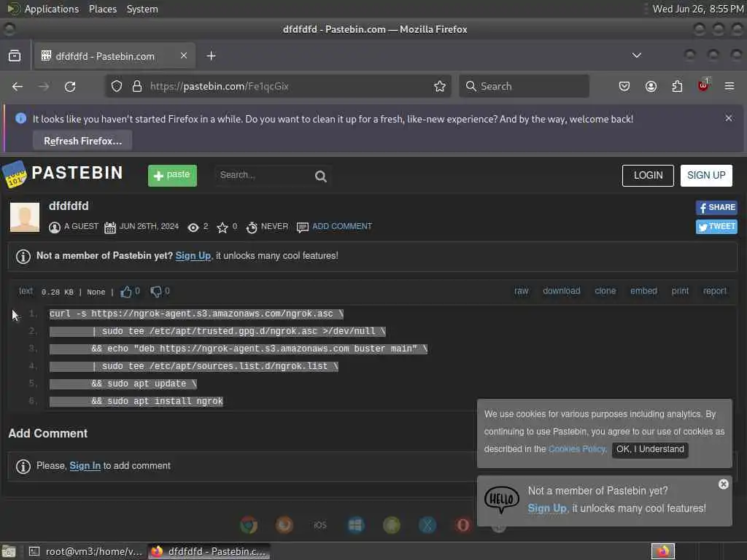Click the Opera icon in footer
Image resolution: width=747 pixels, height=560 pixels.
tap(463, 525)
